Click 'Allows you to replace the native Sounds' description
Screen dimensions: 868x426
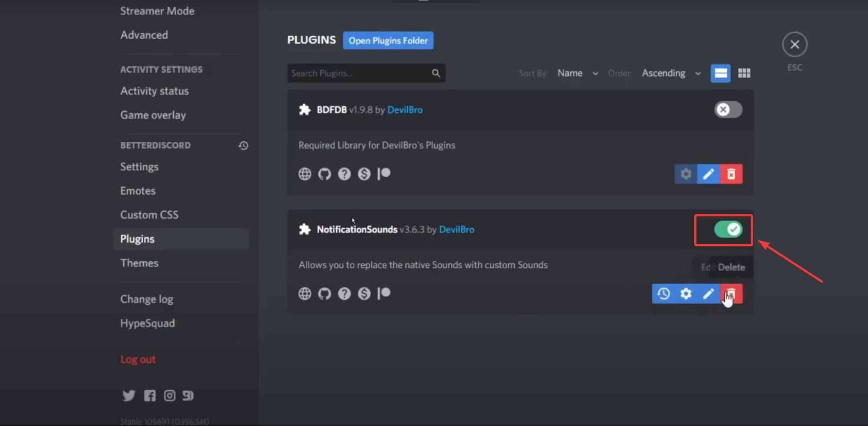tap(423, 265)
